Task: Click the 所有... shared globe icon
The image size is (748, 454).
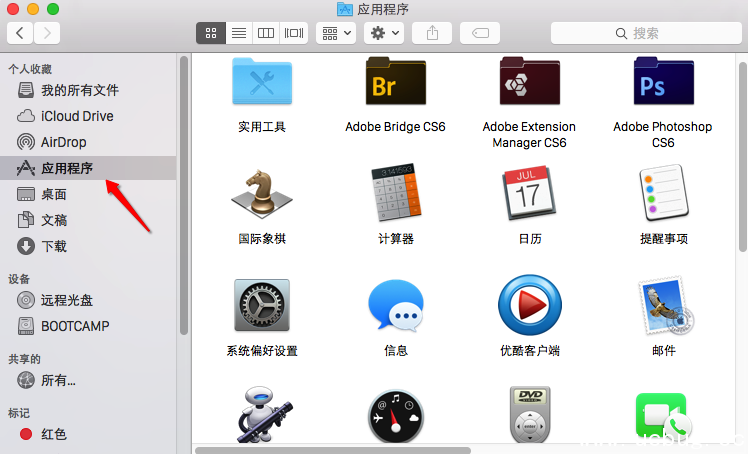Action: tap(26, 380)
